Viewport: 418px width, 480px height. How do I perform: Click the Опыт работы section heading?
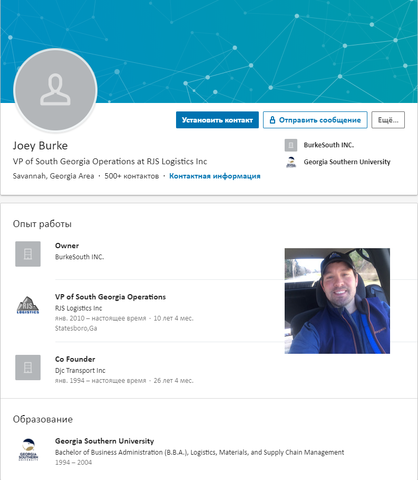[42, 224]
